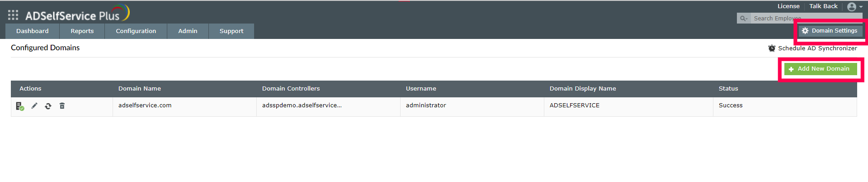Open Schedule AD Synchronizer link
This screenshot has width=868, height=182.
(817, 48)
